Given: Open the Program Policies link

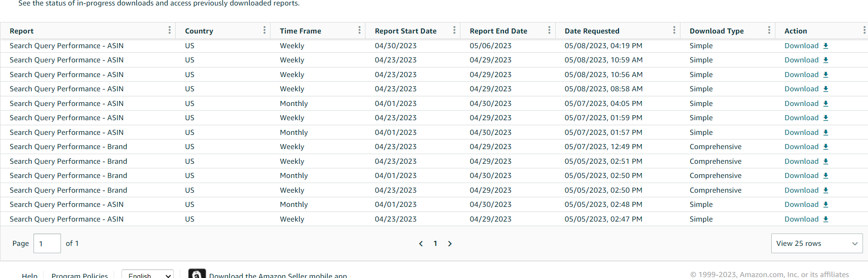Looking at the screenshot, I should coord(80,275).
